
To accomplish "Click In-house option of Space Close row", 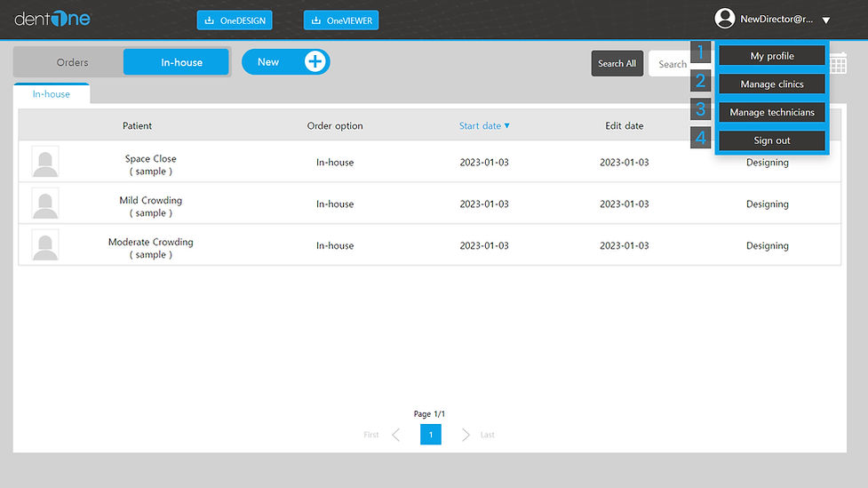I will pyautogui.click(x=335, y=163).
